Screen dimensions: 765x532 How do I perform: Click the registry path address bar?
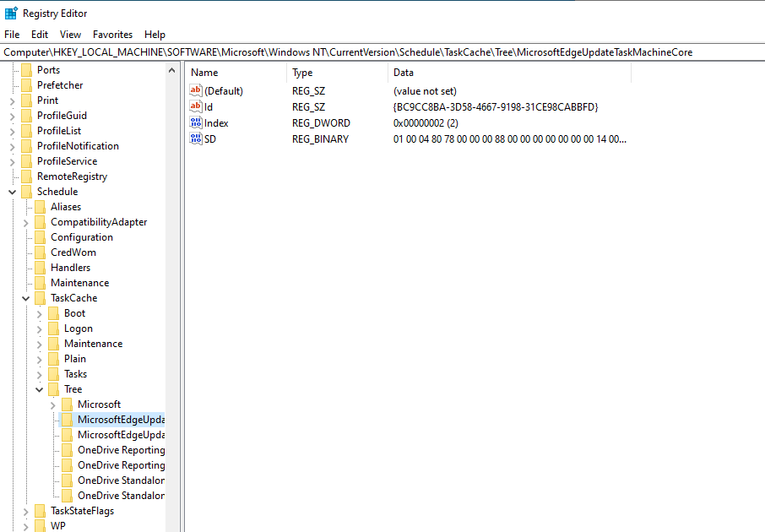click(382, 52)
